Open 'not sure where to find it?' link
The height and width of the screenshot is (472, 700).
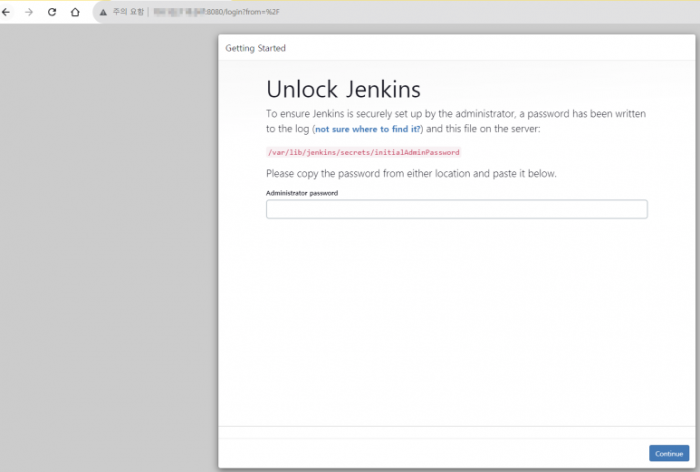click(367, 129)
